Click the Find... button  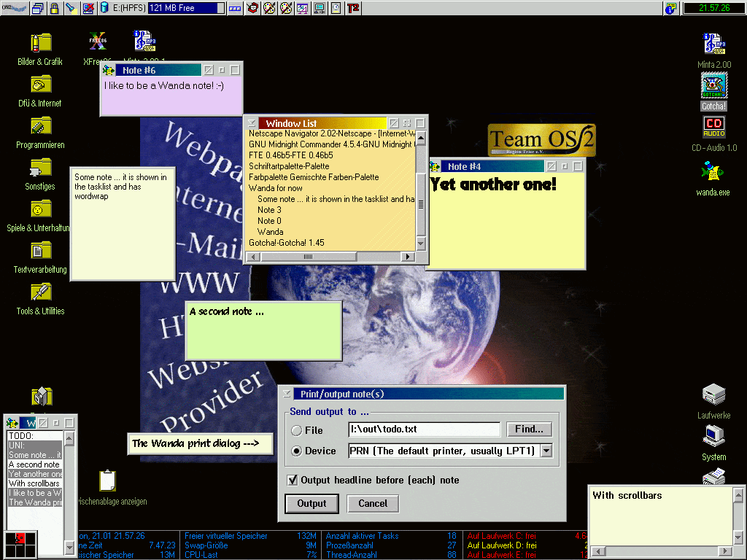pos(529,429)
